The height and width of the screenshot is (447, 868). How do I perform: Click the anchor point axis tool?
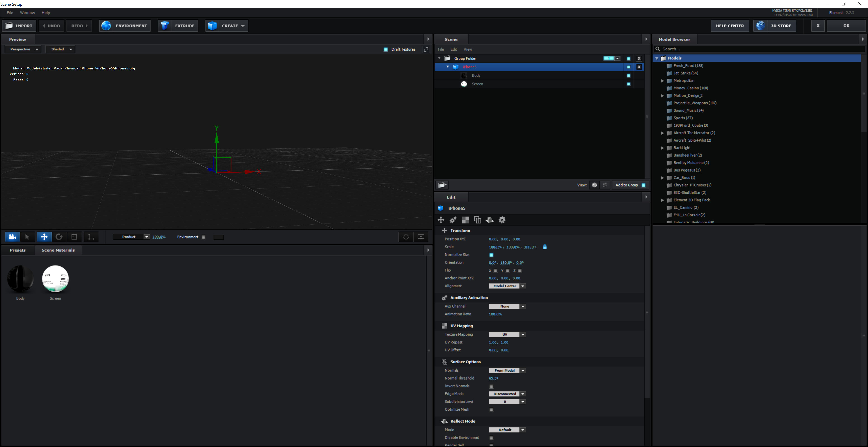(91, 237)
